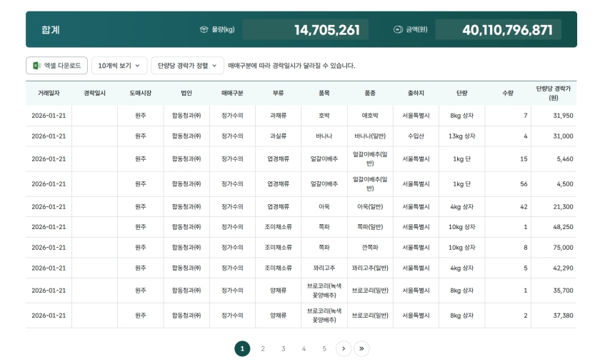Go to page 3
The height and width of the screenshot is (364, 600).
[283, 348]
